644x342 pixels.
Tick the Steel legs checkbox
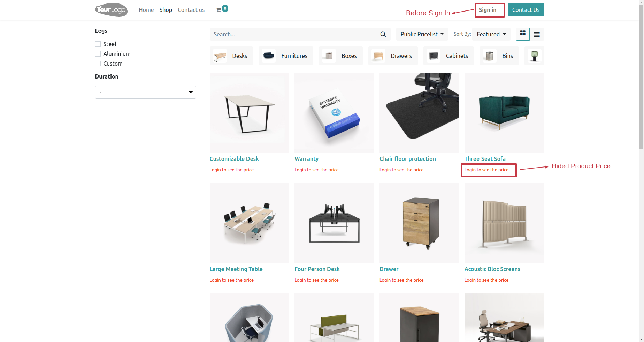98,44
